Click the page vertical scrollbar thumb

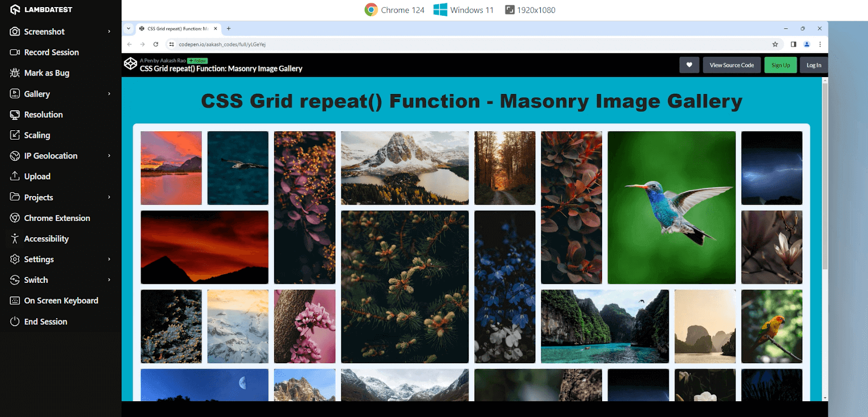(825, 176)
